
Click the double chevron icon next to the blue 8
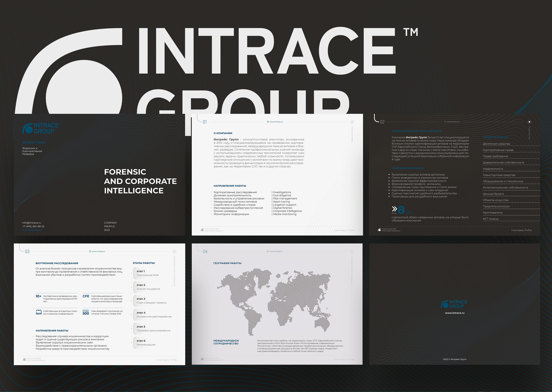(394, 209)
